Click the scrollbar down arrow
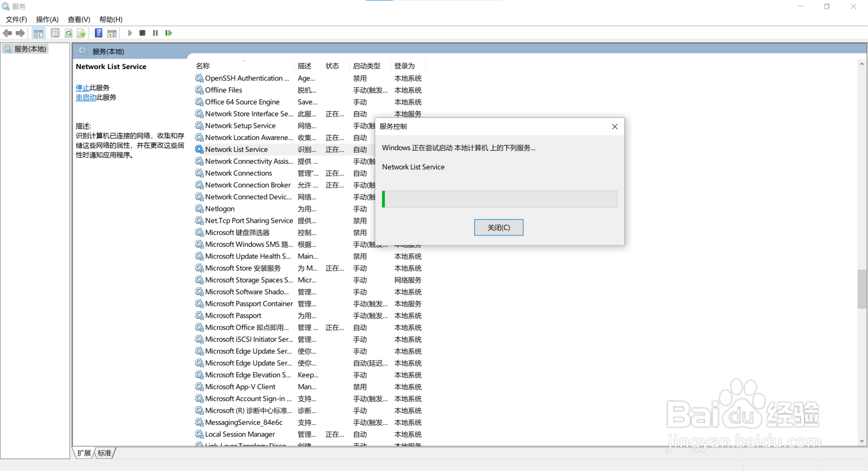Image resolution: width=868 pixels, height=471 pixels. tap(862, 441)
